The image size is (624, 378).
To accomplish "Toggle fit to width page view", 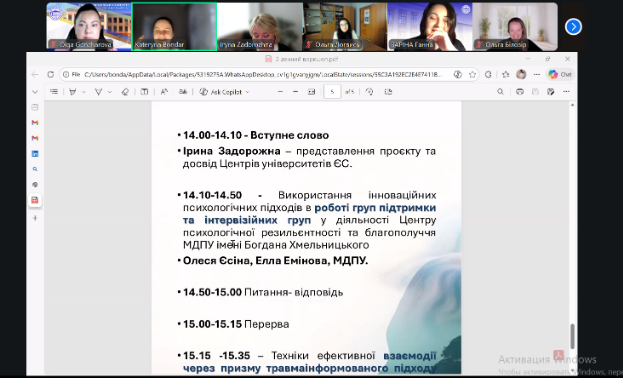I will click(311, 92).
